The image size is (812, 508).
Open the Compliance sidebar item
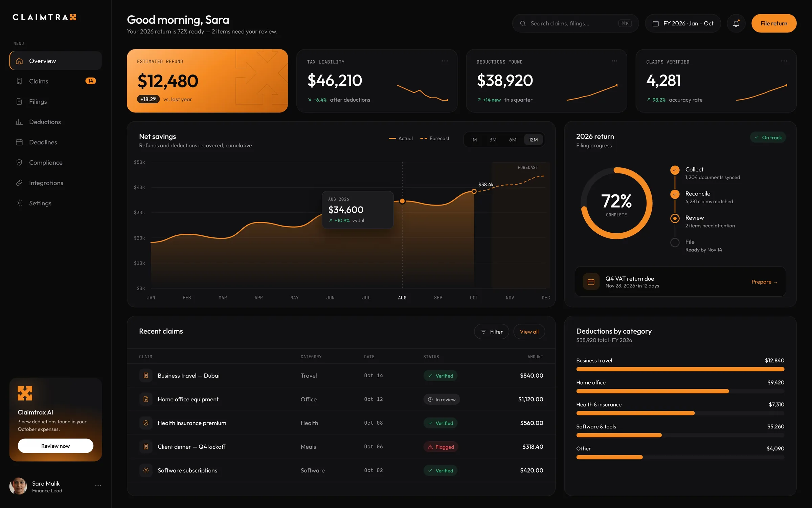[56, 163]
